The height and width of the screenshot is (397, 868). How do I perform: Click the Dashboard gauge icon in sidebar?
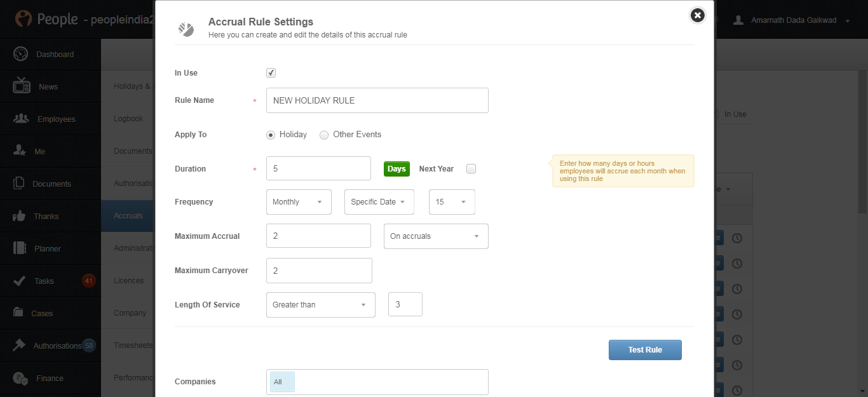(21, 54)
